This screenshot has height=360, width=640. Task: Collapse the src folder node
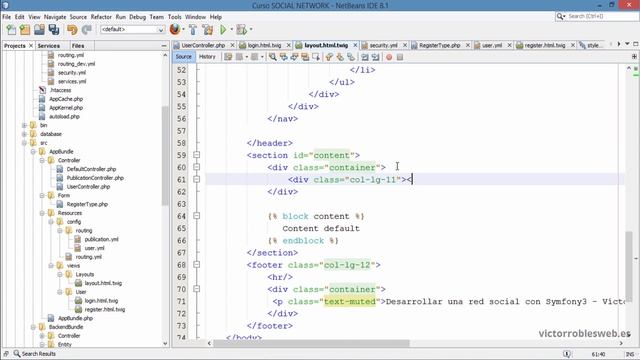pos(24,143)
